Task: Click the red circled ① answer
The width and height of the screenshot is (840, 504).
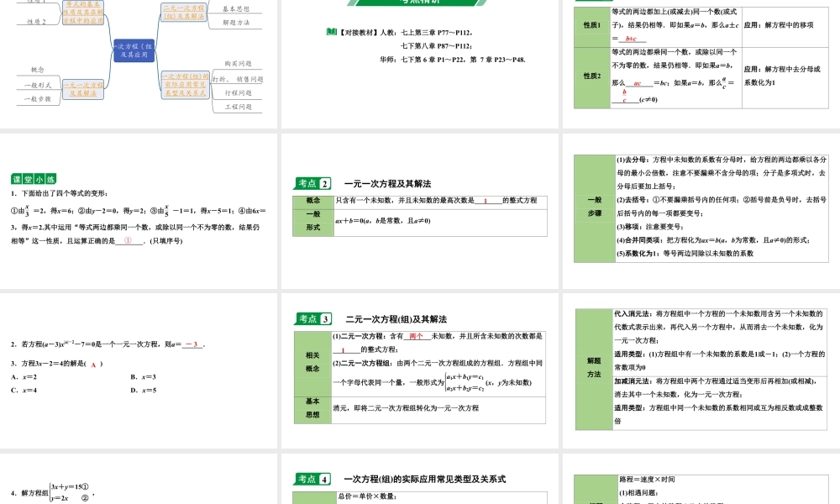Action: (x=129, y=240)
